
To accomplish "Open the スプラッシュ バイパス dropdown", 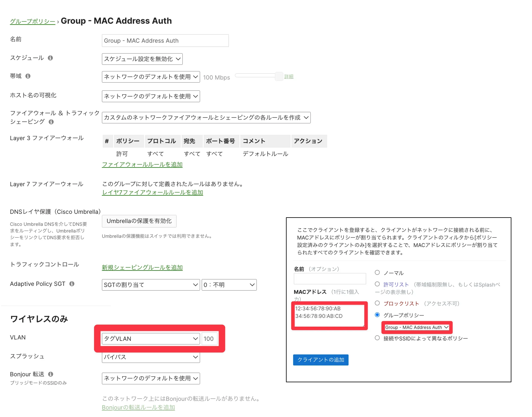I will point(151,357).
